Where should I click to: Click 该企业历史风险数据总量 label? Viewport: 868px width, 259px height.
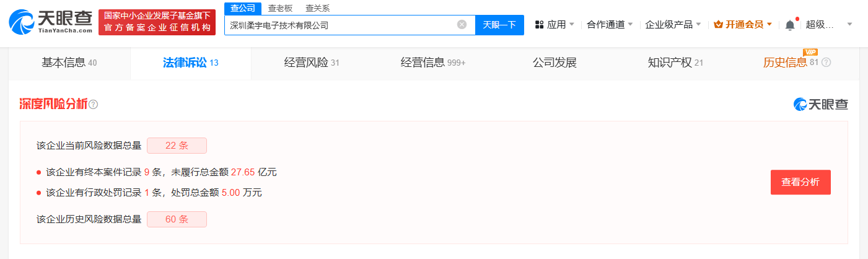pyautogui.click(x=89, y=219)
